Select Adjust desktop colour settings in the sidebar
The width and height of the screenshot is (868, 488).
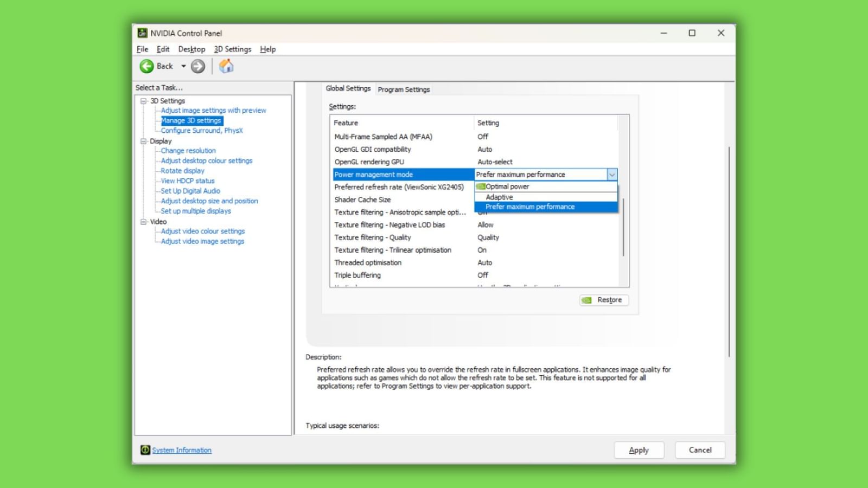click(x=206, y=160)
